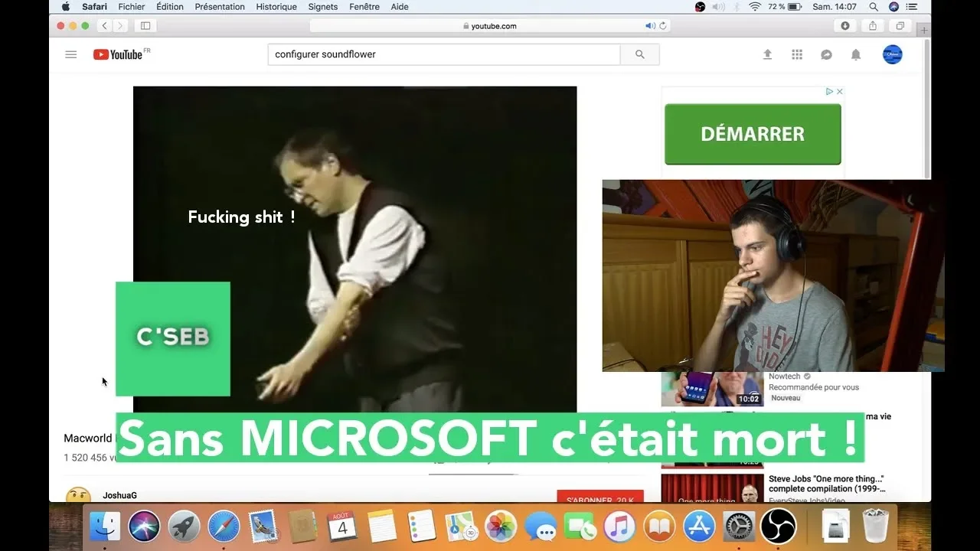Open the Apple menu
This screenshot has width=980, height=551.
tap(65, 7)
